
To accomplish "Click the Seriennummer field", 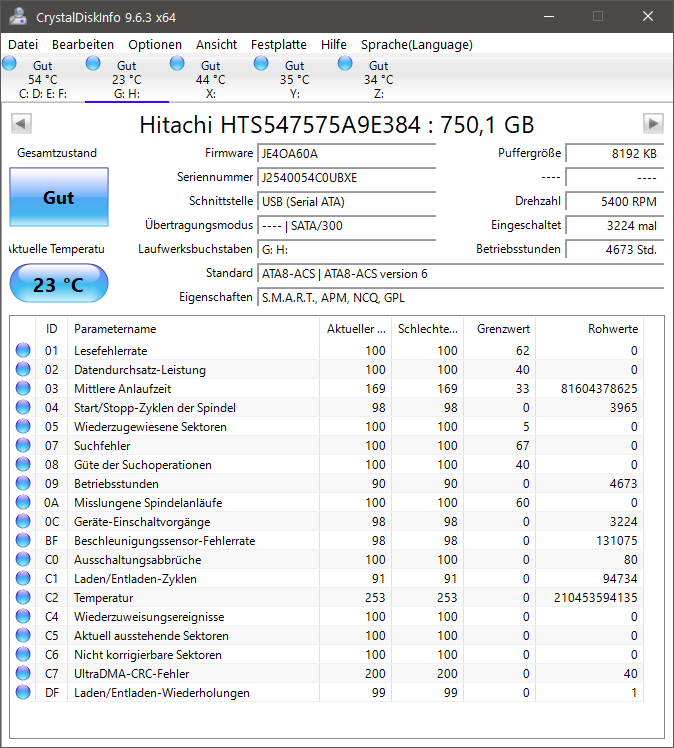I will [x=347, y=177].
